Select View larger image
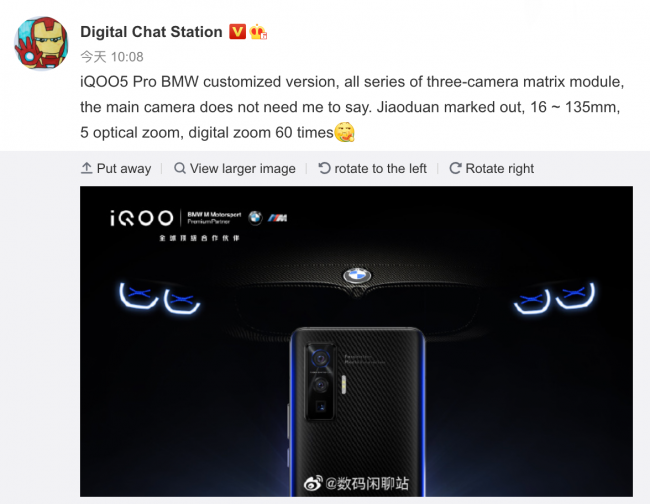 pos(235,169)
